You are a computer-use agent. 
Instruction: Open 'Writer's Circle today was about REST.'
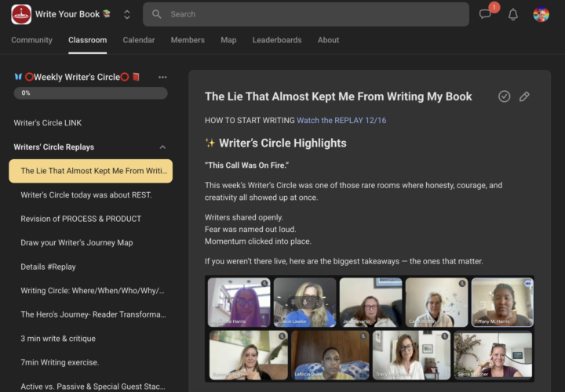coord(86,195)
